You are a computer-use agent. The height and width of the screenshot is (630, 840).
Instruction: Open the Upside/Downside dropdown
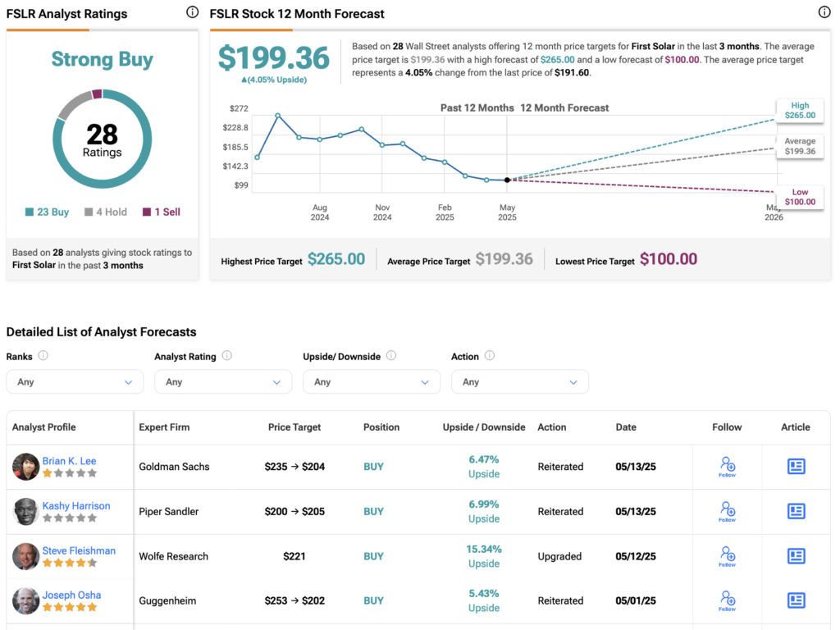tap(372, 382)
